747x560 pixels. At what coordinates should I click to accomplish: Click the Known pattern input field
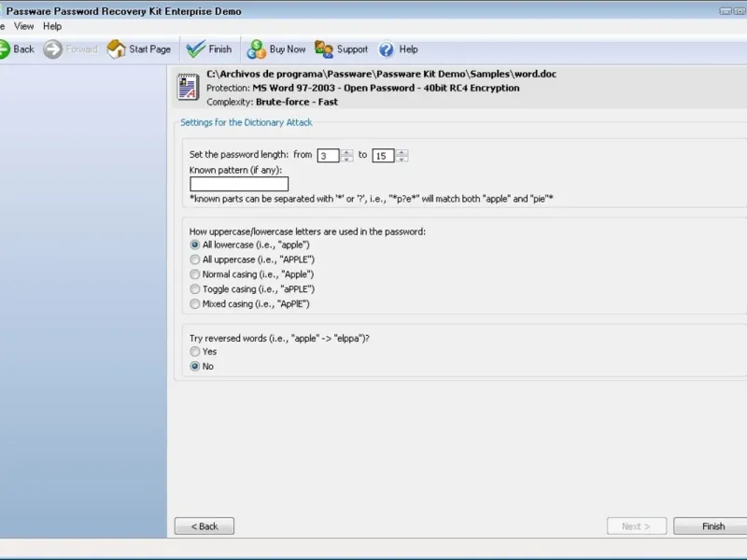point(239,184)
